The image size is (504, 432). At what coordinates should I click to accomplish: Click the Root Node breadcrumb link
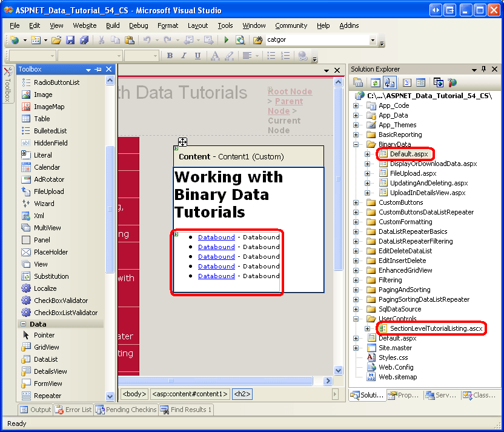tap(290, 91)
